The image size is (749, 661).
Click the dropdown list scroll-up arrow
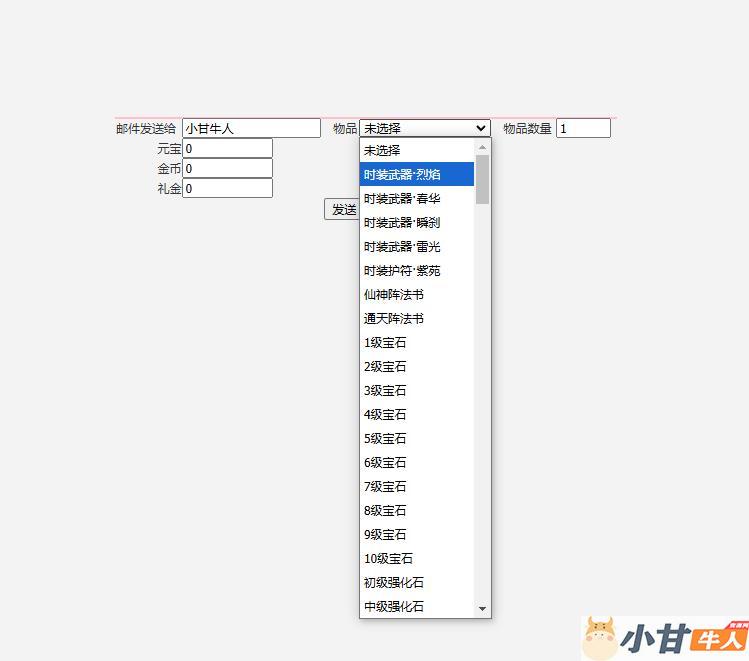point(482,147)
